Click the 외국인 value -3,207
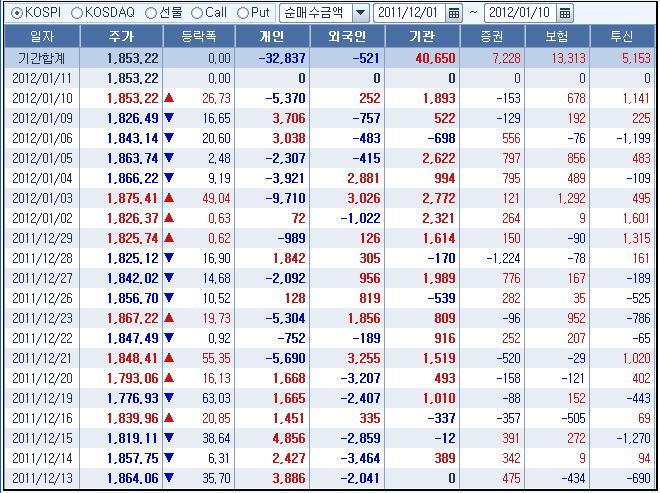660x493 pixels. click(x=360, y=378)
